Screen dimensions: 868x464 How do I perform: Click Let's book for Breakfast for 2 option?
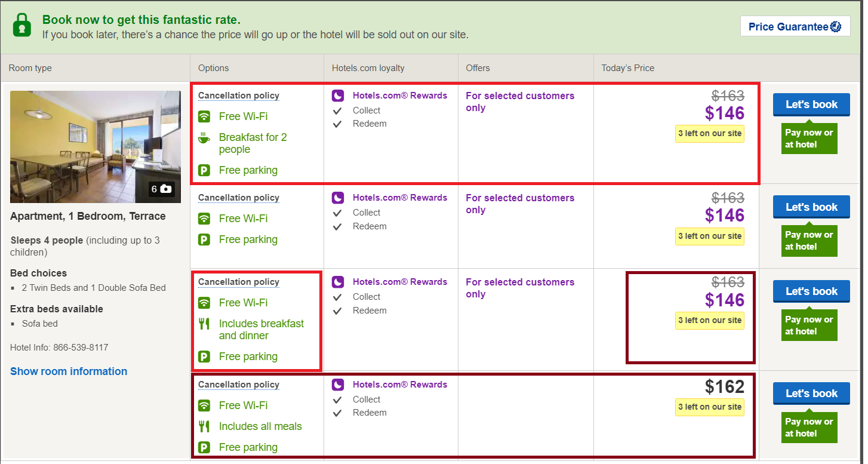pos(811,105)
